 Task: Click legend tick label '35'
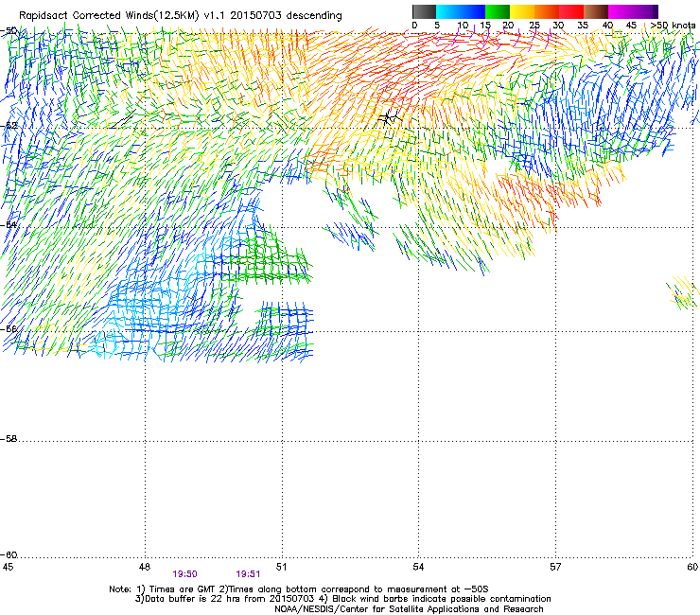583,26
